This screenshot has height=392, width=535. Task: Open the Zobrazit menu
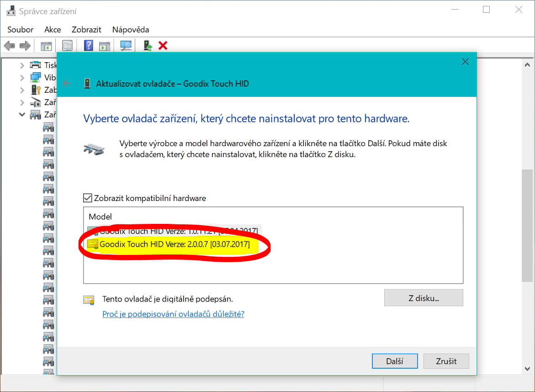click(86, 30)
